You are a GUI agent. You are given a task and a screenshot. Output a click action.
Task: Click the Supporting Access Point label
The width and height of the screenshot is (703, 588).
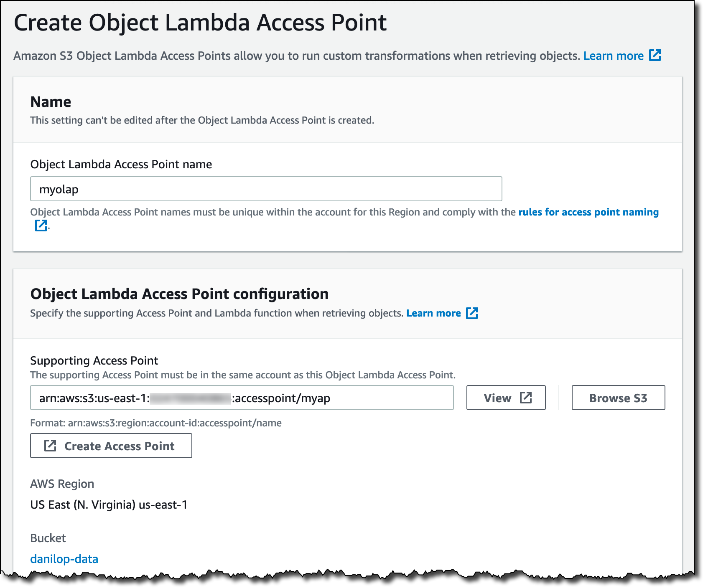94,360
